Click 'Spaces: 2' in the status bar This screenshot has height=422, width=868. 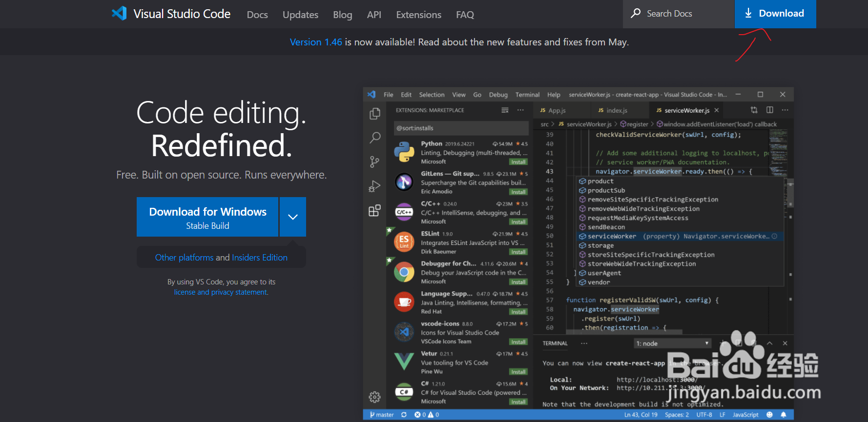coord(677,415)
